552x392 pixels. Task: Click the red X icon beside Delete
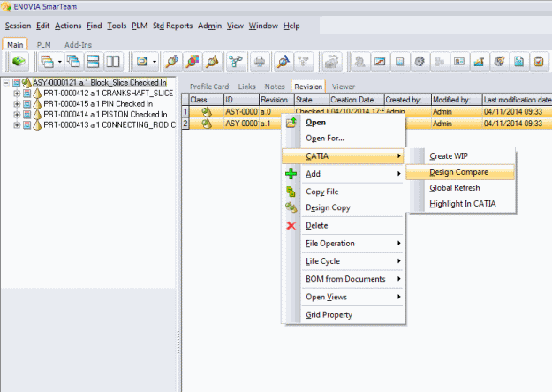point(291,225)
